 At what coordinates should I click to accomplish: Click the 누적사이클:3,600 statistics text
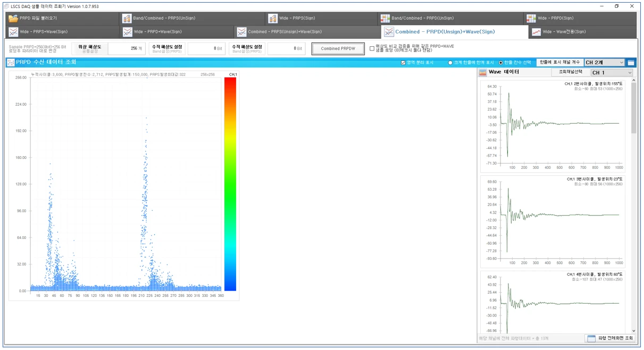(x=108, y=74)
